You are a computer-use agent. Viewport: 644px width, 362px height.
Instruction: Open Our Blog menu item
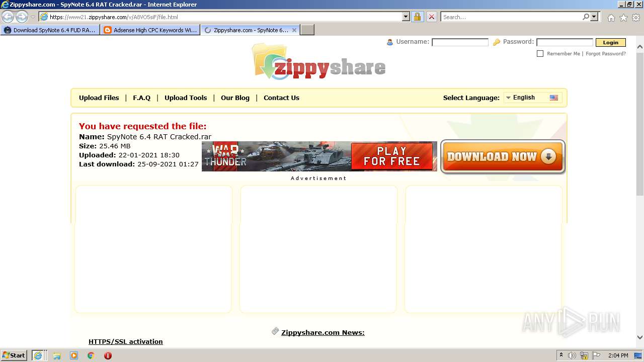coord(235,98)
